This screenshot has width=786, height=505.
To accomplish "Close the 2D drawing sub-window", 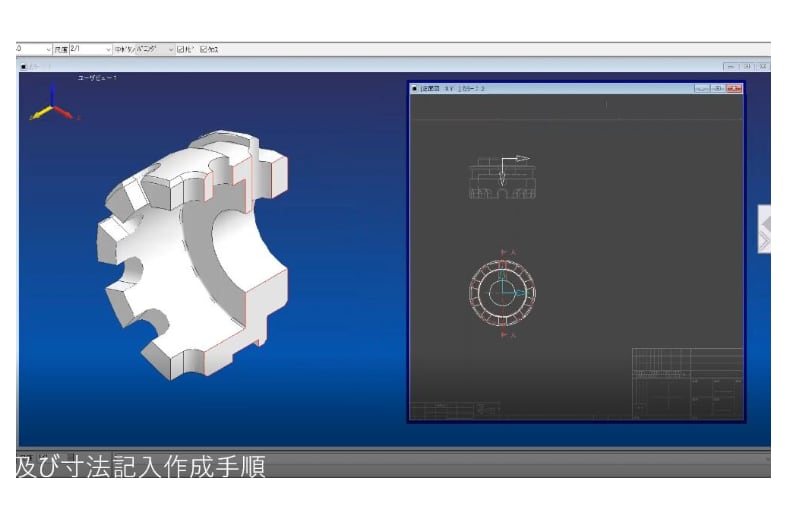I will pos(734,88).
